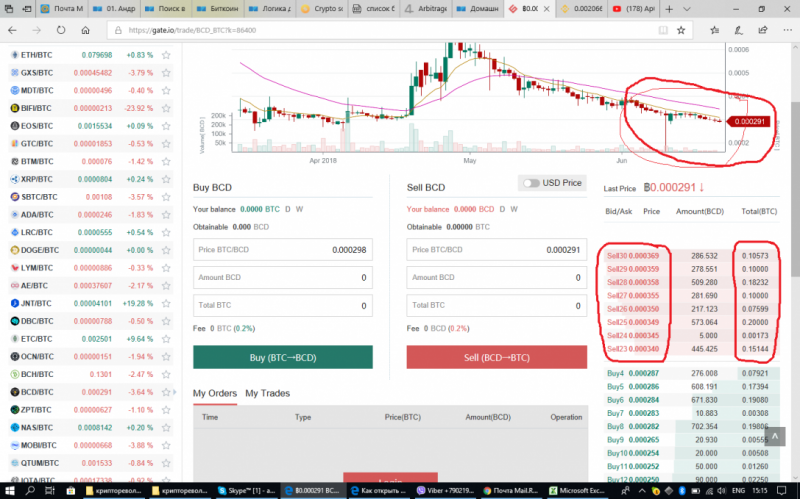
Task: Edit Buy Price BTC/BCD field
Action: (283, 250)
